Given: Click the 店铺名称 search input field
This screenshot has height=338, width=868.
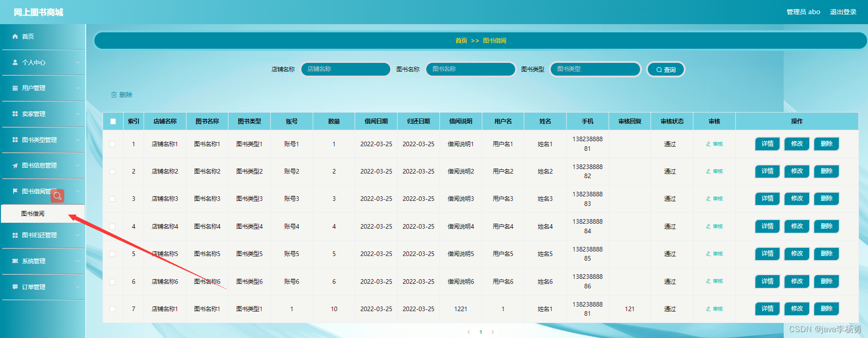Looking at the screenshot, I should [x=346, y=69].
